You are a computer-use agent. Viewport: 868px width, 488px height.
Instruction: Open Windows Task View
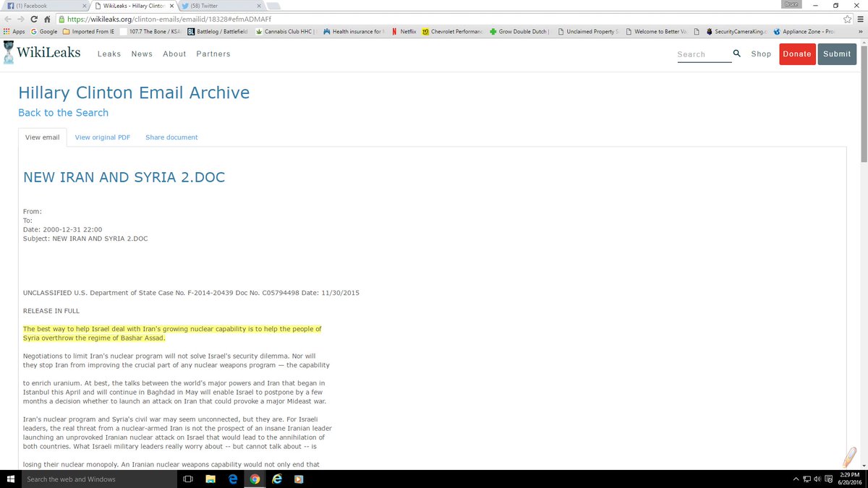[187, 479]
